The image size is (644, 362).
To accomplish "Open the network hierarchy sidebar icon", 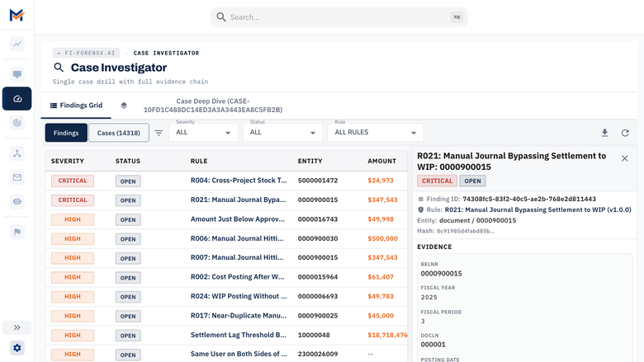I will click(x=17, y=153).
